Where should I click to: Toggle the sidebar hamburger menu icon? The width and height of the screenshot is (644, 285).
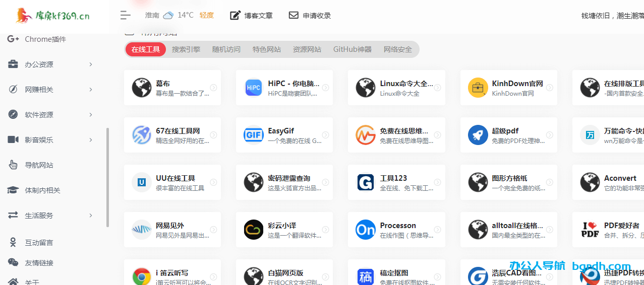(x=125, y=15)
